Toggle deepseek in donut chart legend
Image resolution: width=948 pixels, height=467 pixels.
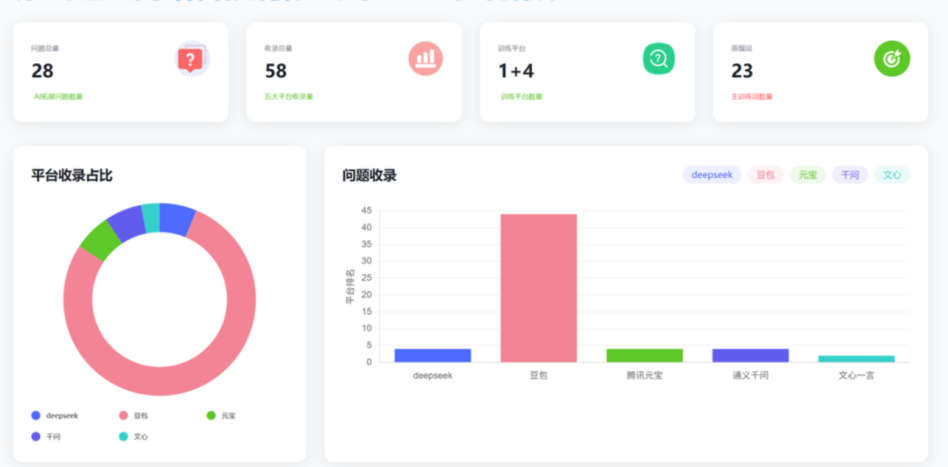[x=55, y=416]
